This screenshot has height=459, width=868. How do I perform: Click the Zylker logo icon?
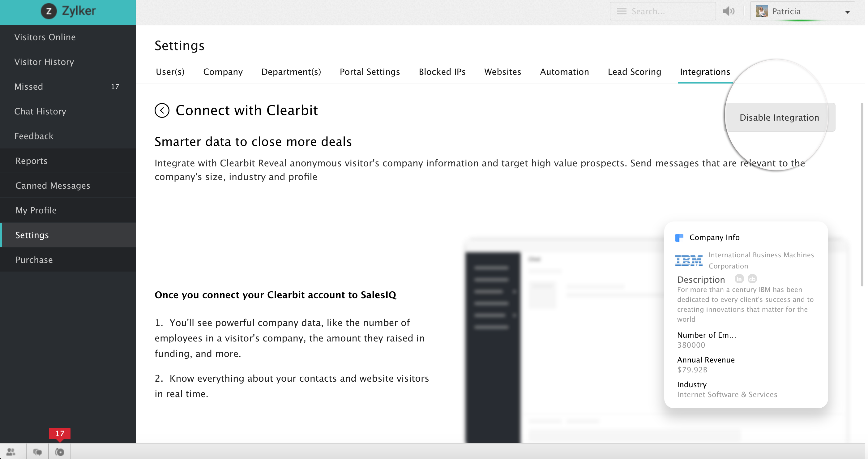49,11
